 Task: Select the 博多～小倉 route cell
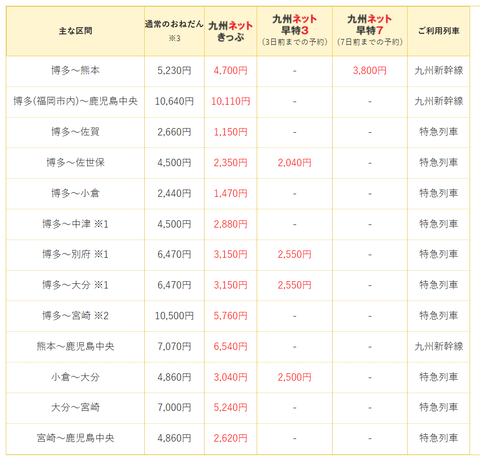[75, 193]
